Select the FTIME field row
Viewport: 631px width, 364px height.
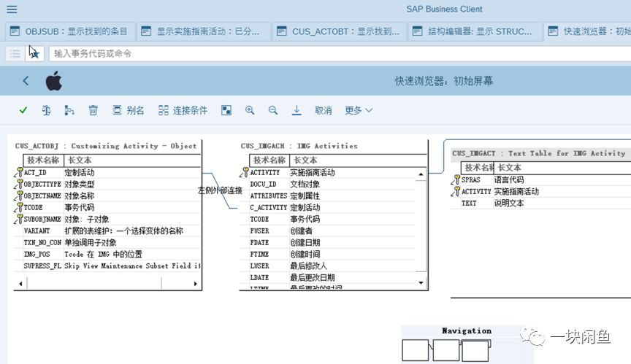pos(327,254)
